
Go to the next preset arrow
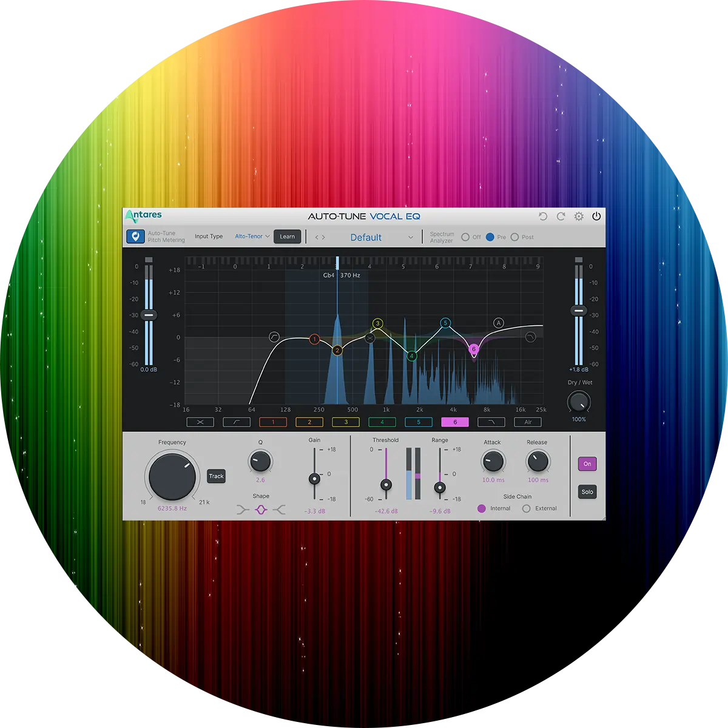click(x=323, y=237)
